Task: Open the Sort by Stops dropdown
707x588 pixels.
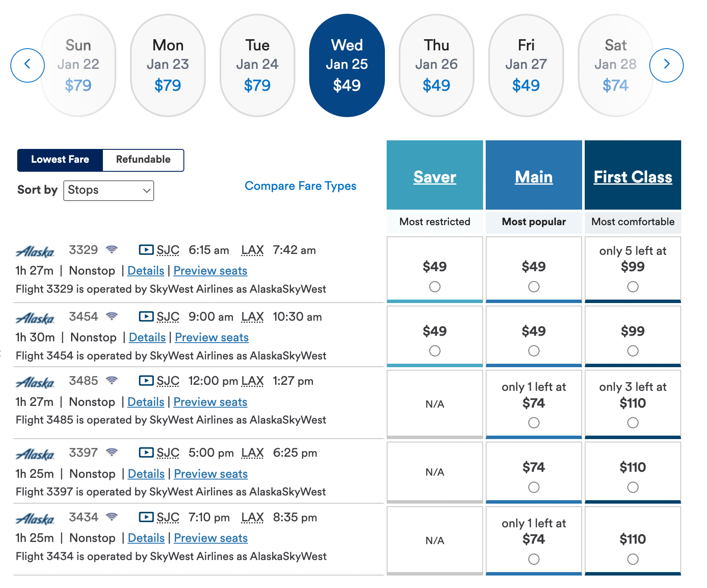Action: tap(109, 190)
